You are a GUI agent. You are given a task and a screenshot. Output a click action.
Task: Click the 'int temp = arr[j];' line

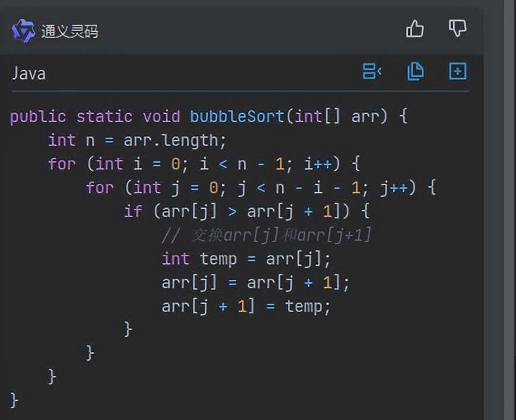click(246, 259)
